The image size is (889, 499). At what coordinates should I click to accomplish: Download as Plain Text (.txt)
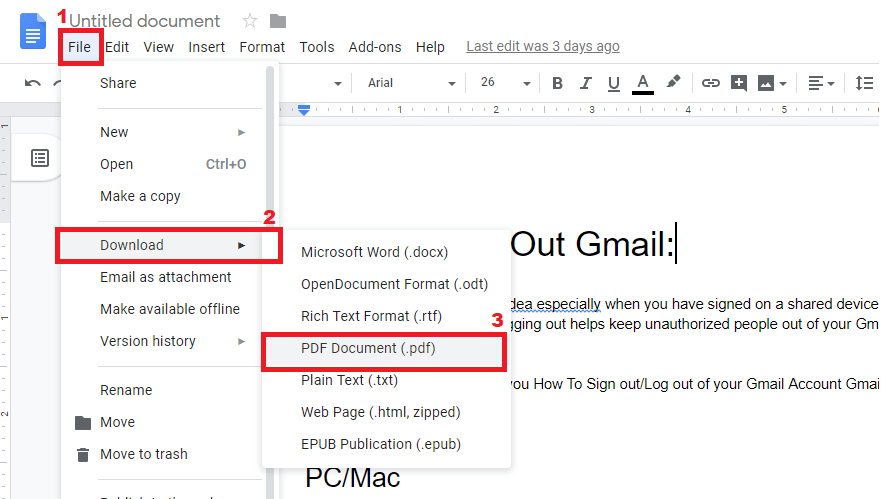386,380
